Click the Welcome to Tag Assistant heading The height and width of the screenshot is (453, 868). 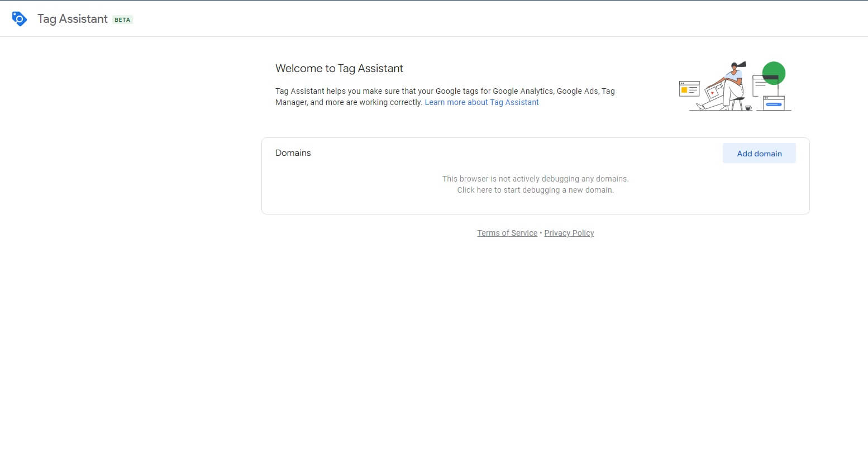339,69
